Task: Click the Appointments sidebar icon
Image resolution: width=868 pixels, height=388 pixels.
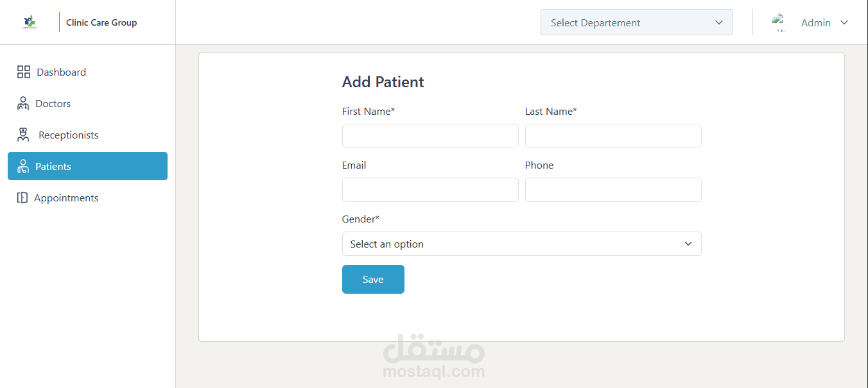Action: coord(22,198)
